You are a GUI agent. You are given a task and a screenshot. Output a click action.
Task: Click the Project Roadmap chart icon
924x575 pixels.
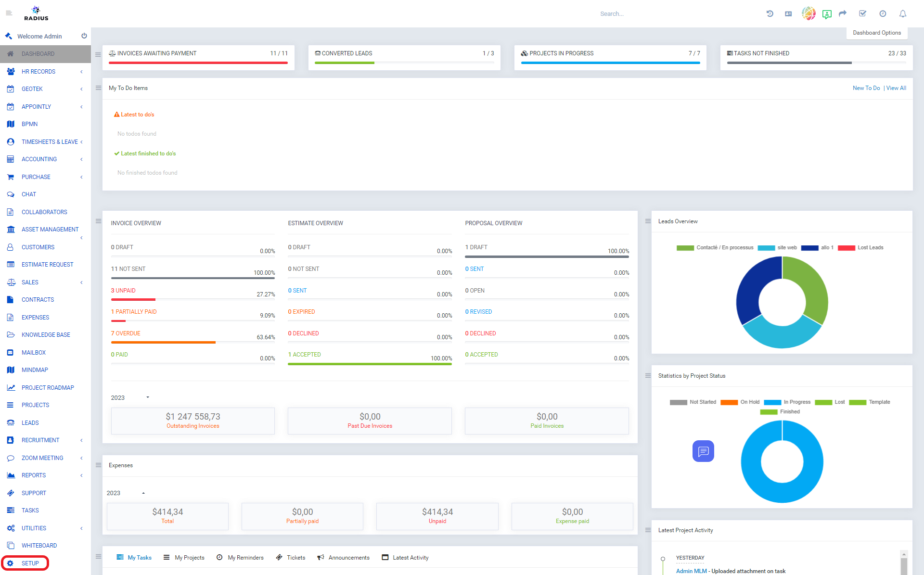(x=11, y=387)
